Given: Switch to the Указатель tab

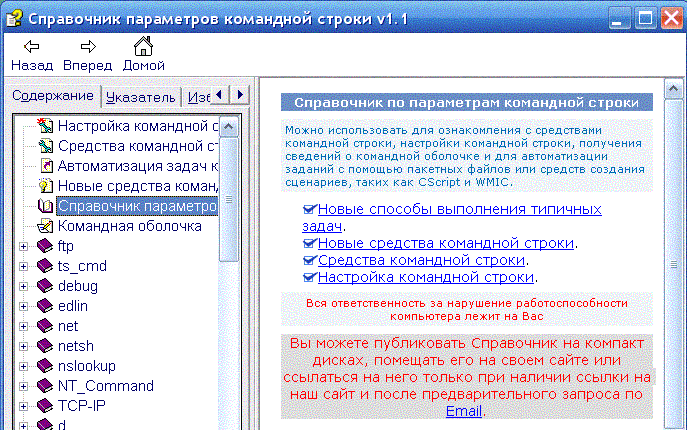Looking at the screenshot, I should [x=141, y=97].
